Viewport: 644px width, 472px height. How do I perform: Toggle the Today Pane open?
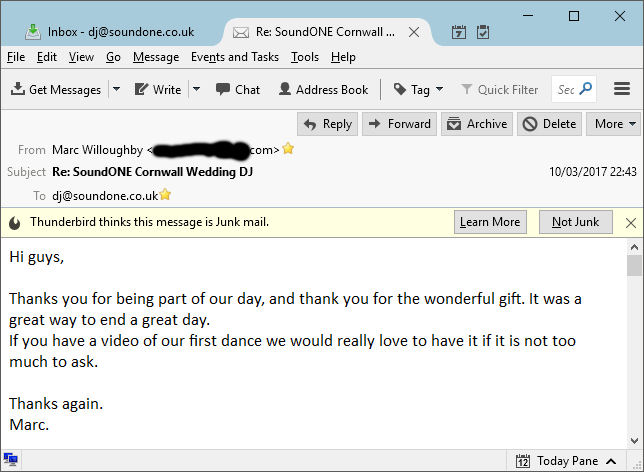click(566, 461)
